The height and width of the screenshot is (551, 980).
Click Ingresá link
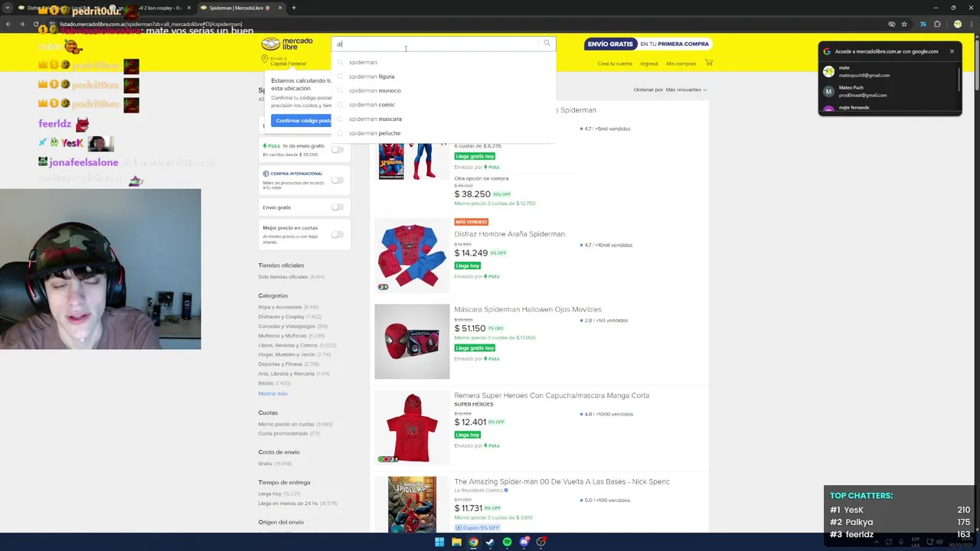click(x=649, y=64)
